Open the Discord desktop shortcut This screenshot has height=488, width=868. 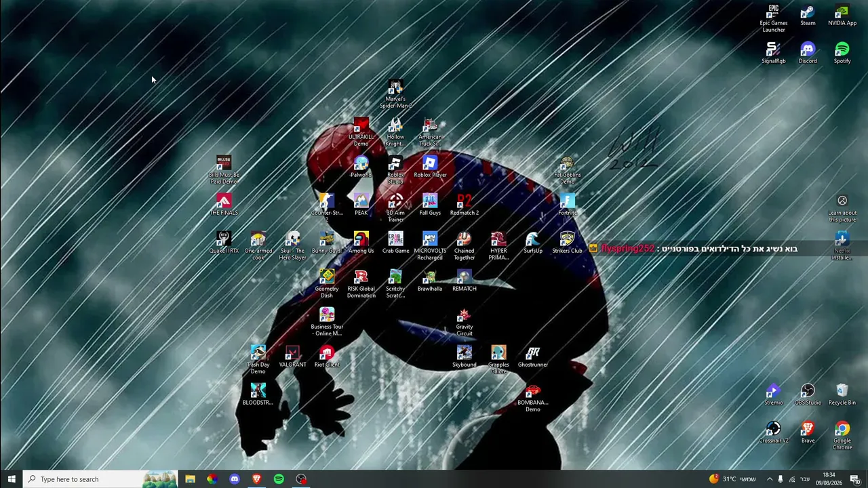[808, 54]
